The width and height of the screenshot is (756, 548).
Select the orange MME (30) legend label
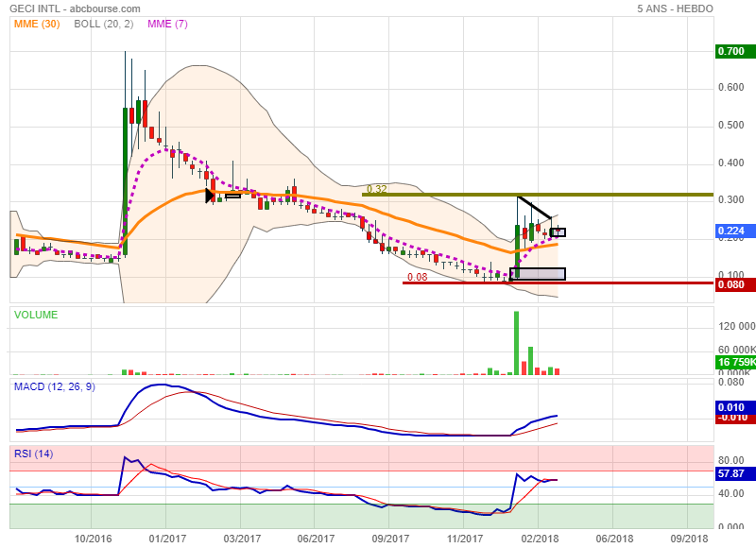tap(37, 25)
